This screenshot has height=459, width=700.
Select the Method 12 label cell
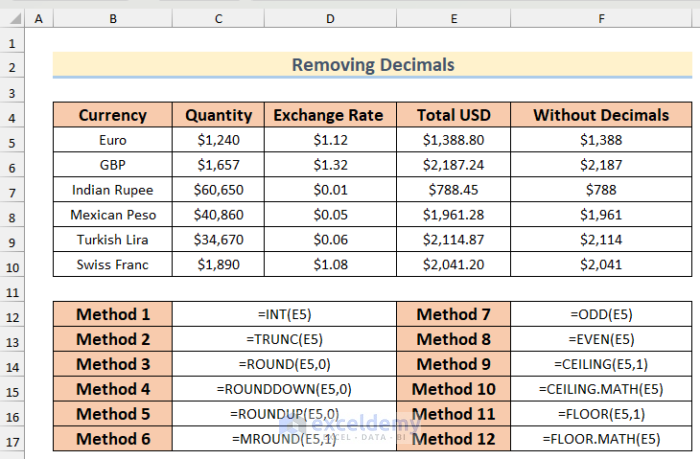point(454,439)
